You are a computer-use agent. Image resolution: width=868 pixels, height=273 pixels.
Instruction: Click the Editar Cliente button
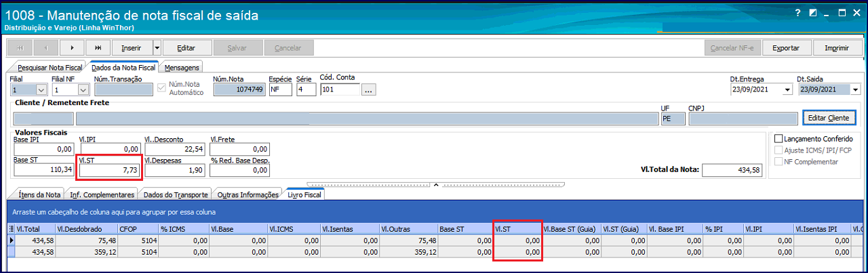[829, 118]
